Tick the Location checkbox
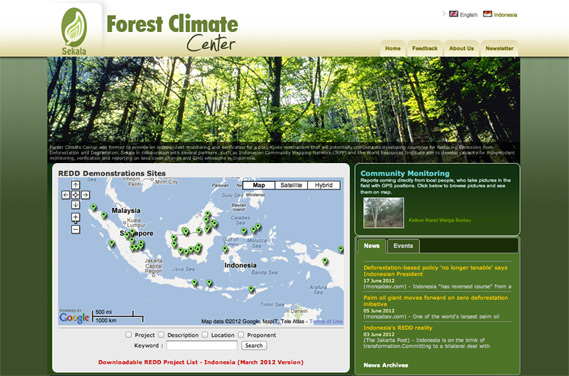569x376 pixels. click(205, 335)
